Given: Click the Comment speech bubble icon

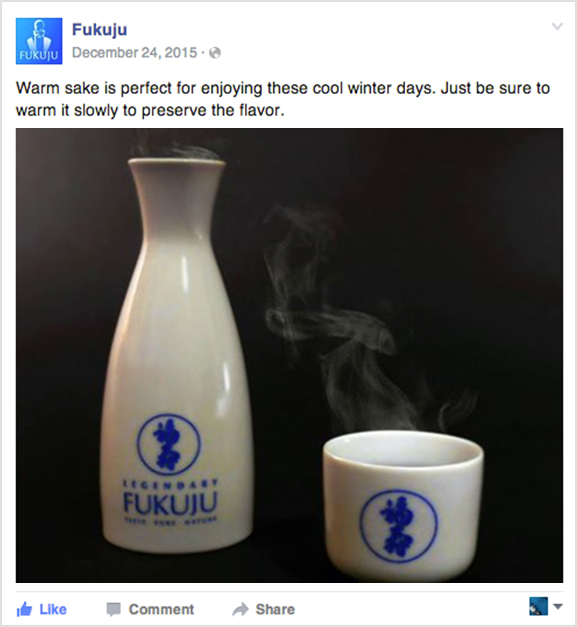Looking at the screenshot, I should [x=114, y=610].
